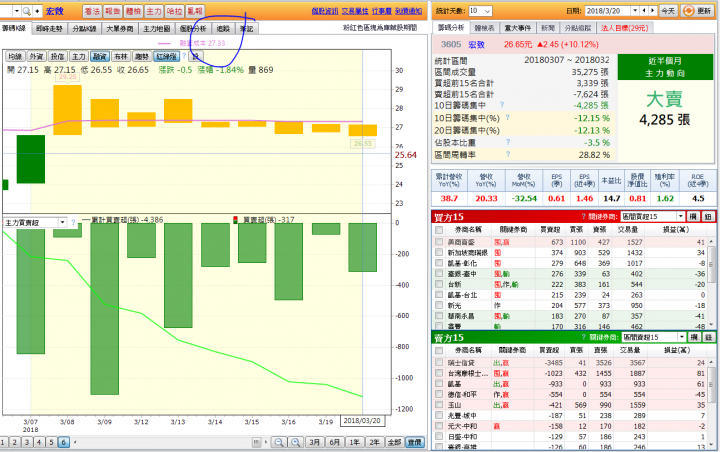This screenshot has height=452, width=720.
Task: Toggle the 均線 moving average indicator
Action: tap(15, 56)
